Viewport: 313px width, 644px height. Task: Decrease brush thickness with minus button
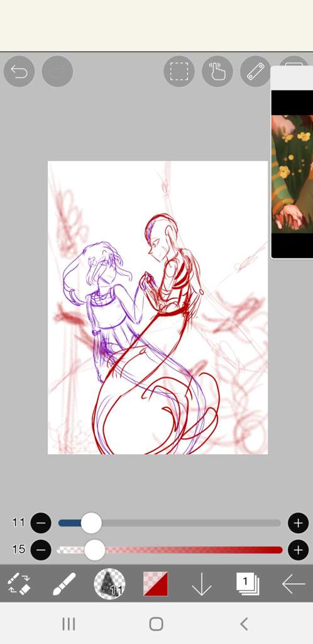click(41, 523)
